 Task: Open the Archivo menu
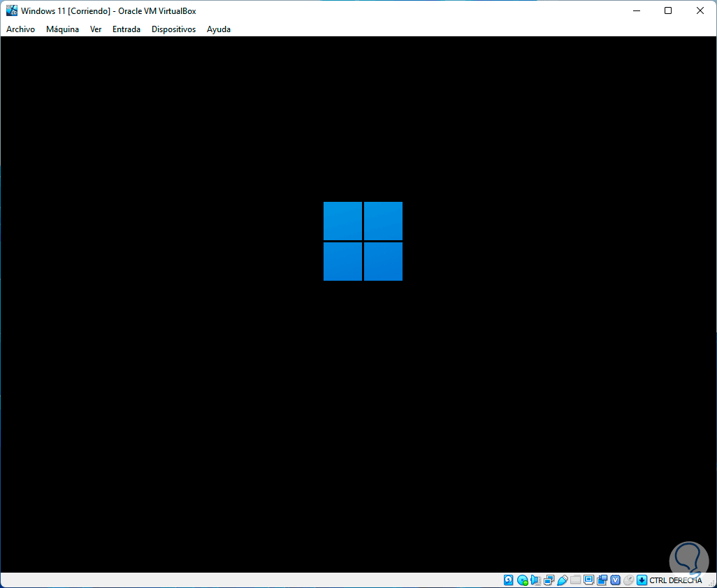[20, 29]
